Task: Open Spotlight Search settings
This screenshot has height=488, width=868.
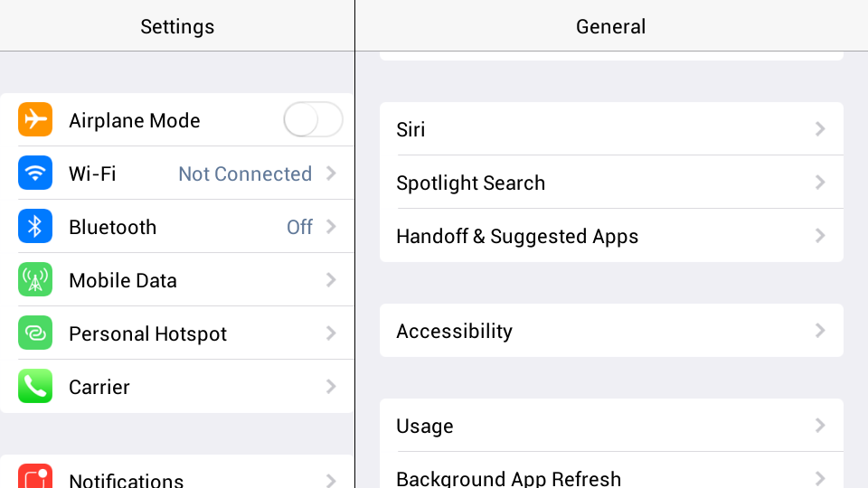Action: coord(611,183)
